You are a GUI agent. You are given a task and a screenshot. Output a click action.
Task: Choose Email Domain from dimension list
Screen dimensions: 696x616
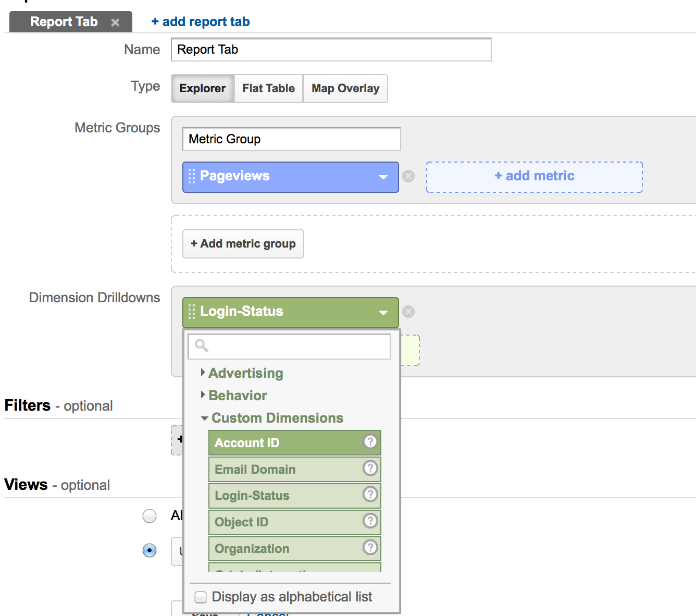(x=294, y=469)
